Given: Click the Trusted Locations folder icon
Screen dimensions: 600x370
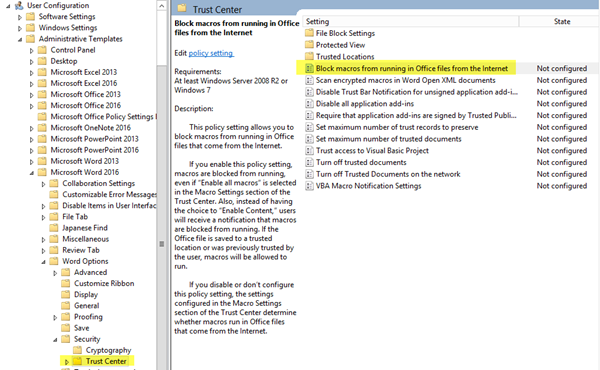Looking at the screenshot, I should point(309,57).
